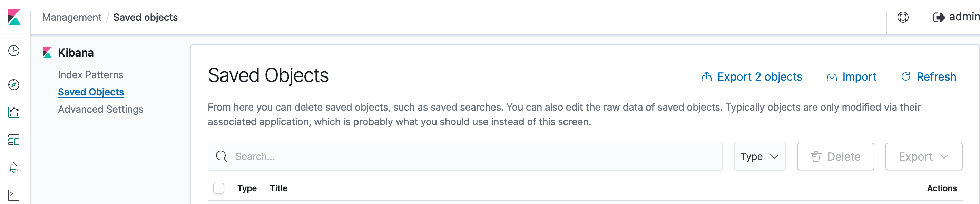Open Dev Tools console icon
This screenshot has width=980, height=204.
pyautogui.click(x=14, y=195)
